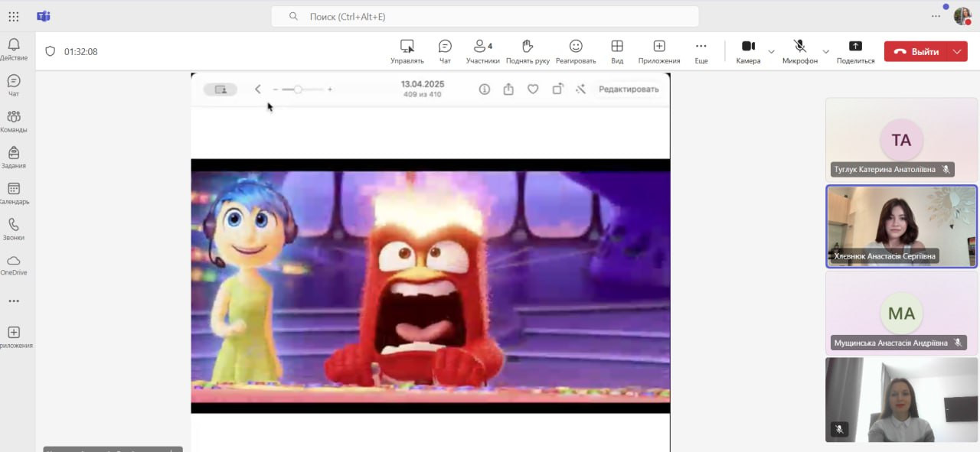Click sidebar toggle in shared photo viewer
980x452 pixels.
pos(220,89)
